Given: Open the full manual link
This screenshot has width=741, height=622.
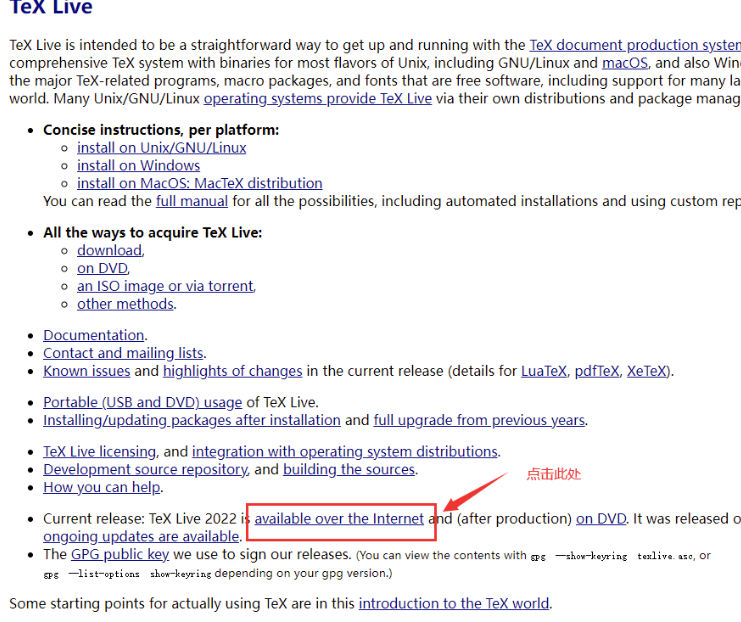Looking at the screenshot, I should pos(192,201).
